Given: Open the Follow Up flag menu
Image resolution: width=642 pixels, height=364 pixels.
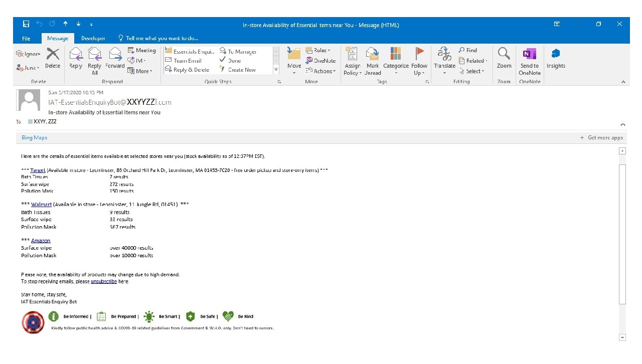Looking at the screenshot, I should 419,61.
